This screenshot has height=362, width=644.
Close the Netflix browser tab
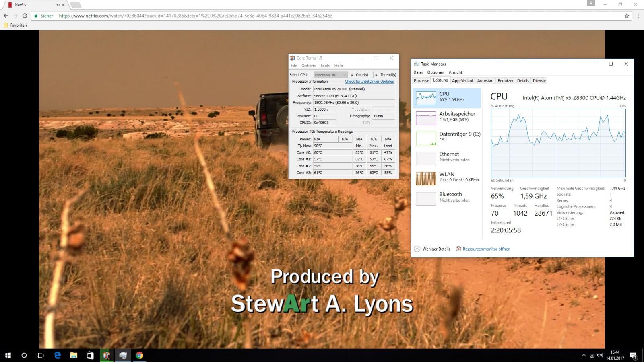pyautogui.click(x=63, y=5)
